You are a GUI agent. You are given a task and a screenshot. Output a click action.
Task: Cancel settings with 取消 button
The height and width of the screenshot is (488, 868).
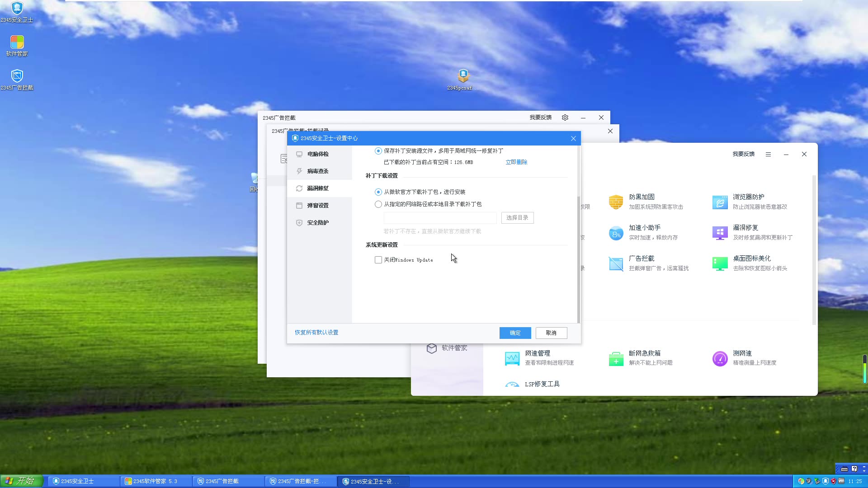click(551, 333)
